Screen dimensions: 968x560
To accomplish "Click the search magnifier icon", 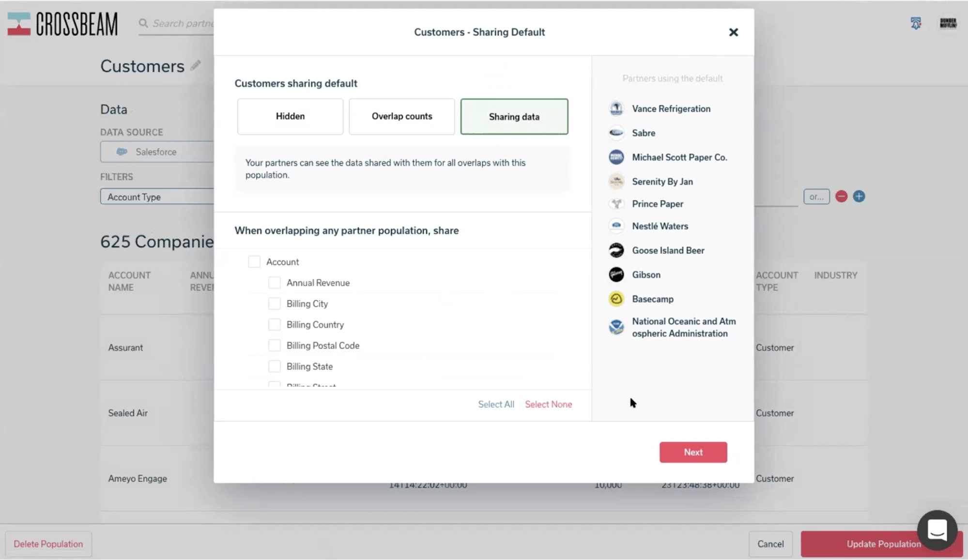I will (143, 23).
